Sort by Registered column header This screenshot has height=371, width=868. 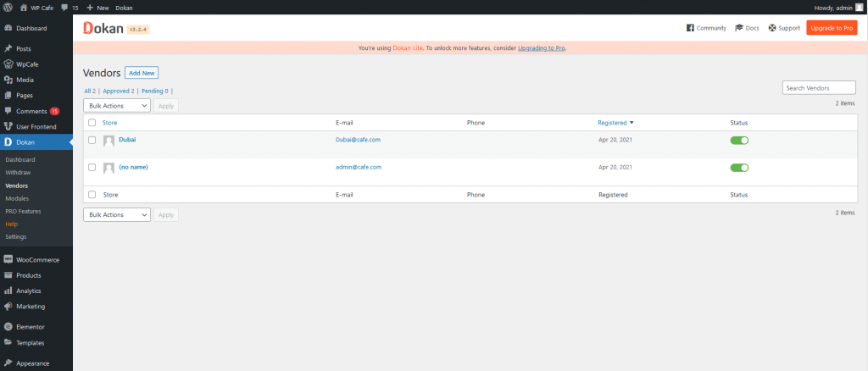pyautogui.click(x=615, y=123)
